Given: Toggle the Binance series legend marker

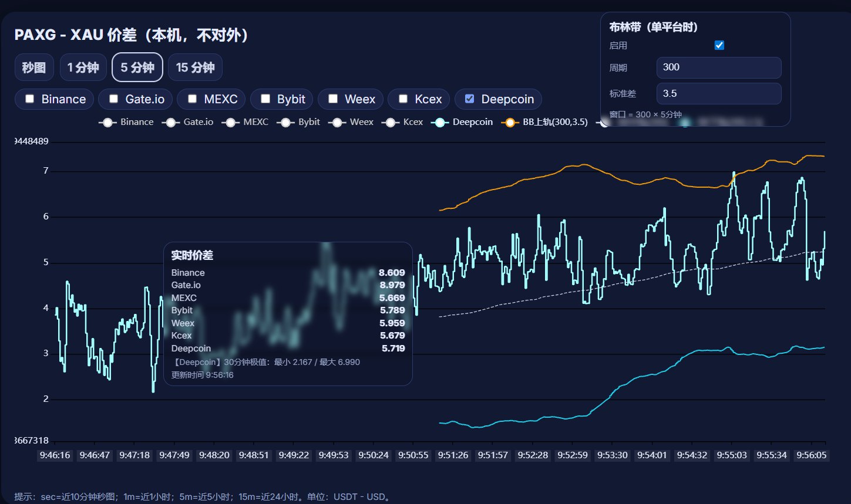Looking at the screenshot, I should [x=107, y=123].
